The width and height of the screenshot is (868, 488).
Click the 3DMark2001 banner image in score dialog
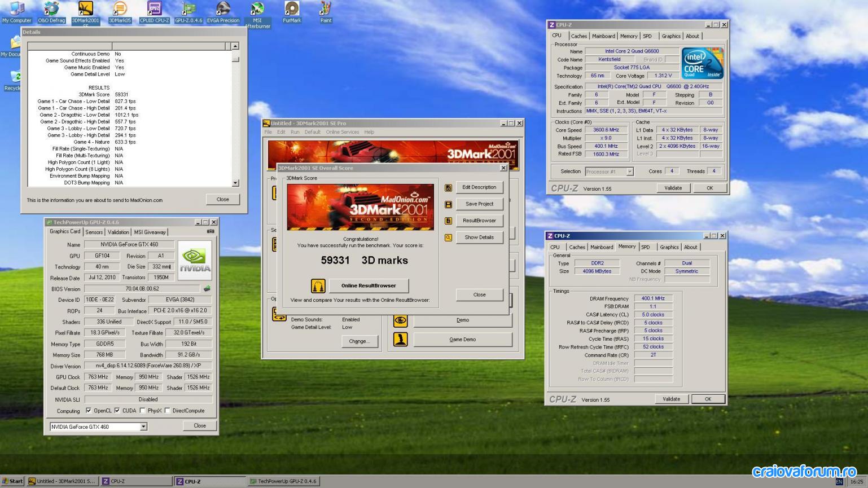pyautogui.click(x=360, y=207)
